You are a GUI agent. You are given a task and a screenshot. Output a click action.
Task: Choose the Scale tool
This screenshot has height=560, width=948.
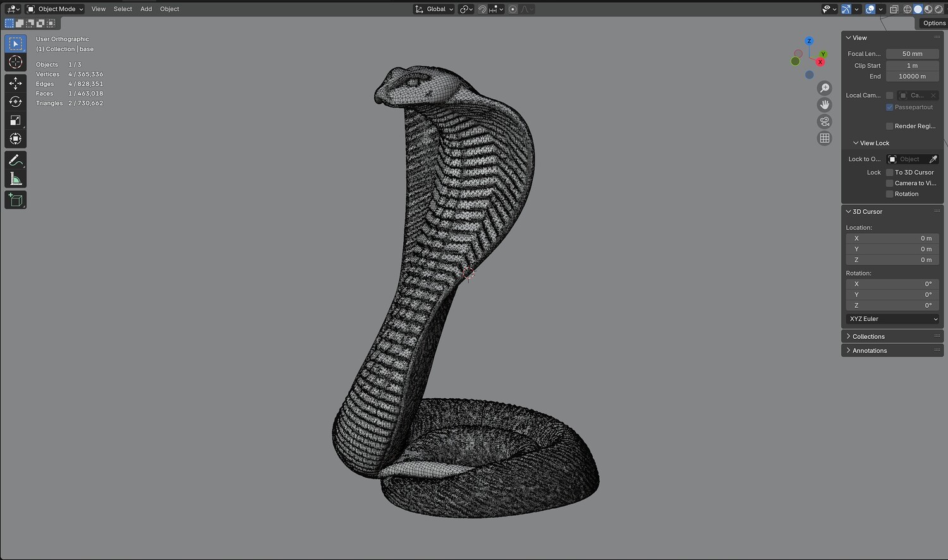pyautogui.click(x=16, y=120)
